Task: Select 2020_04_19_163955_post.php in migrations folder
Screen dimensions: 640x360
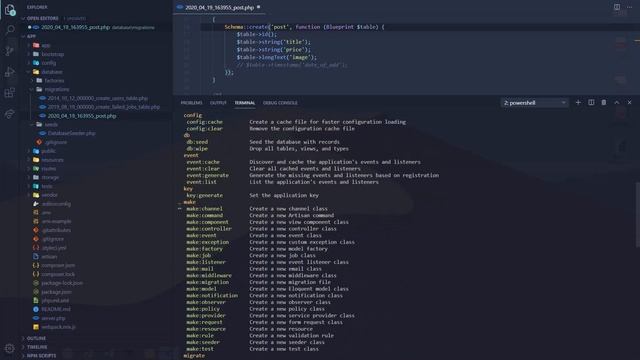Action: [x=82, y=116]
